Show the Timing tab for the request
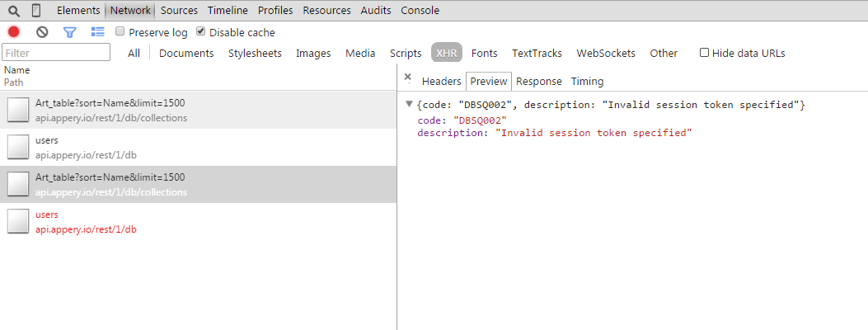The width and height of the screenshot is (868, 330). click(587, 81)
